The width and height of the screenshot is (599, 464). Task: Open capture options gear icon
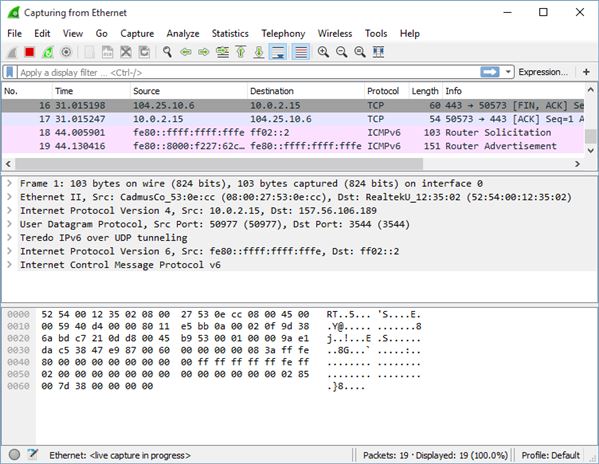coord(66,52)
